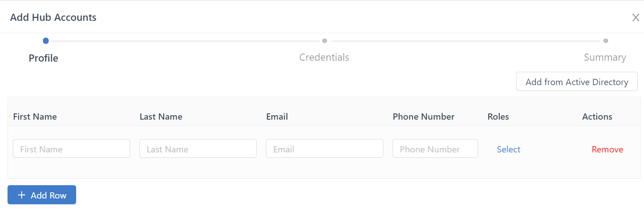Click the Roles column header

click(x=498, y=117)
